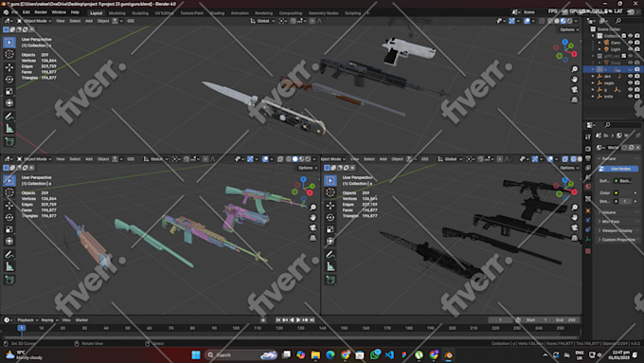Expand the knife armature in outliner
The width and height of the screenshot is (644, 363).
pyautogui.click(x=593, y=96)
